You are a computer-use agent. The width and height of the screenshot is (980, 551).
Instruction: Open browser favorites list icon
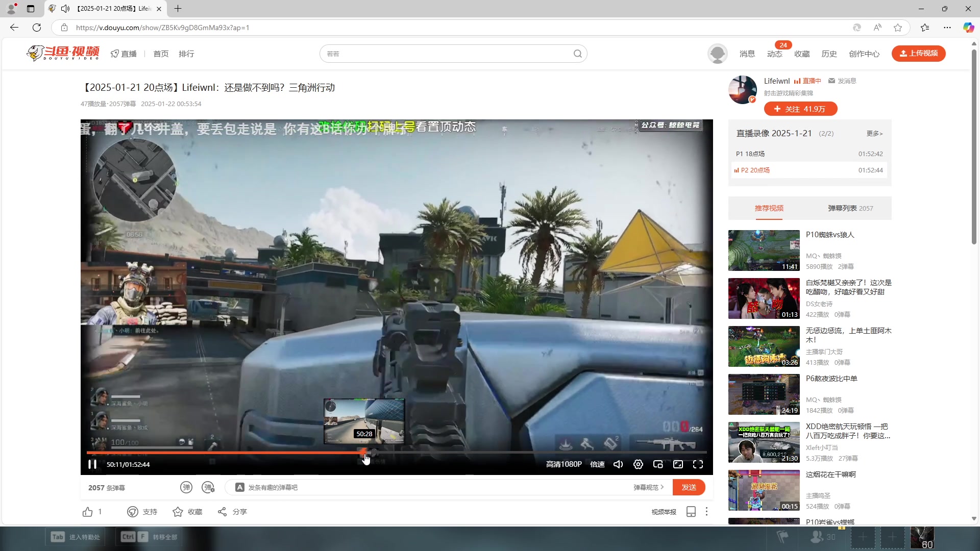[x=925, y=28]
